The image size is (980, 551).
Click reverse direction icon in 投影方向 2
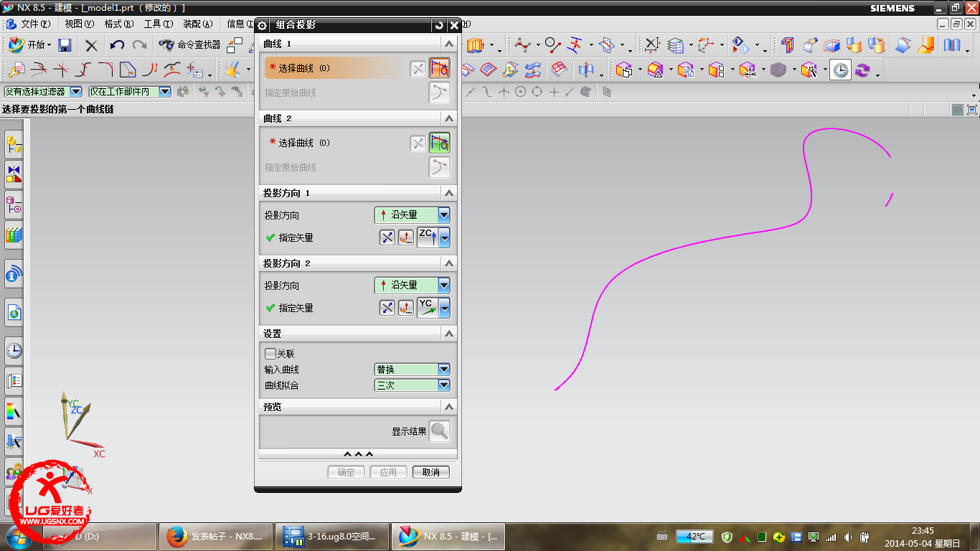[387, 308]
